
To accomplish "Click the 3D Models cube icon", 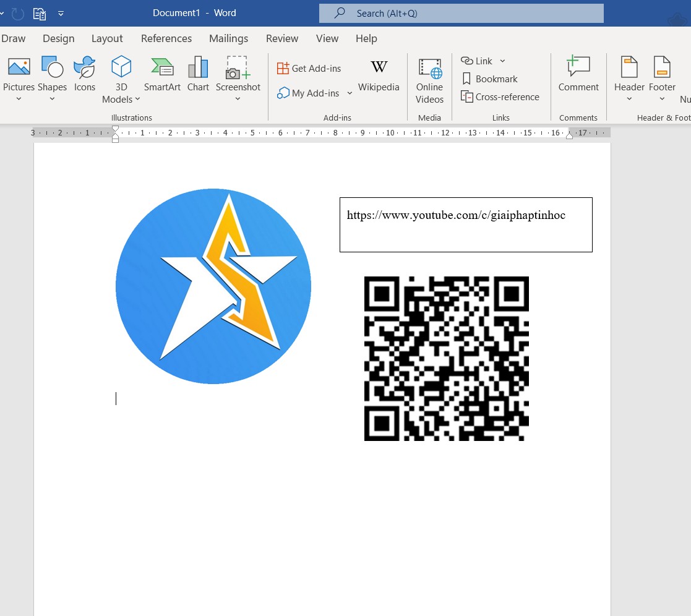I will click(x=121, y=67).
